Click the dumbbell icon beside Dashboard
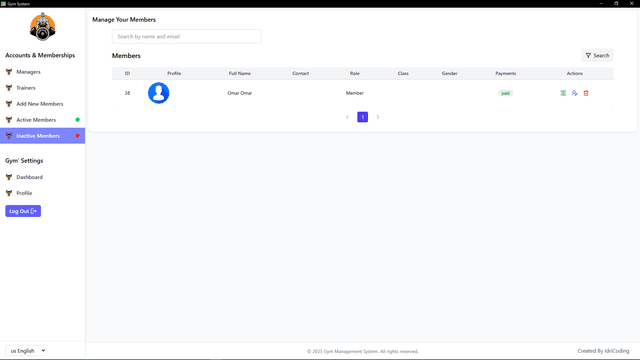 point(9,177)
